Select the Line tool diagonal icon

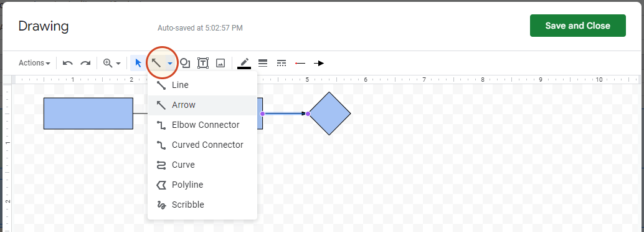(x=156, y=63)
